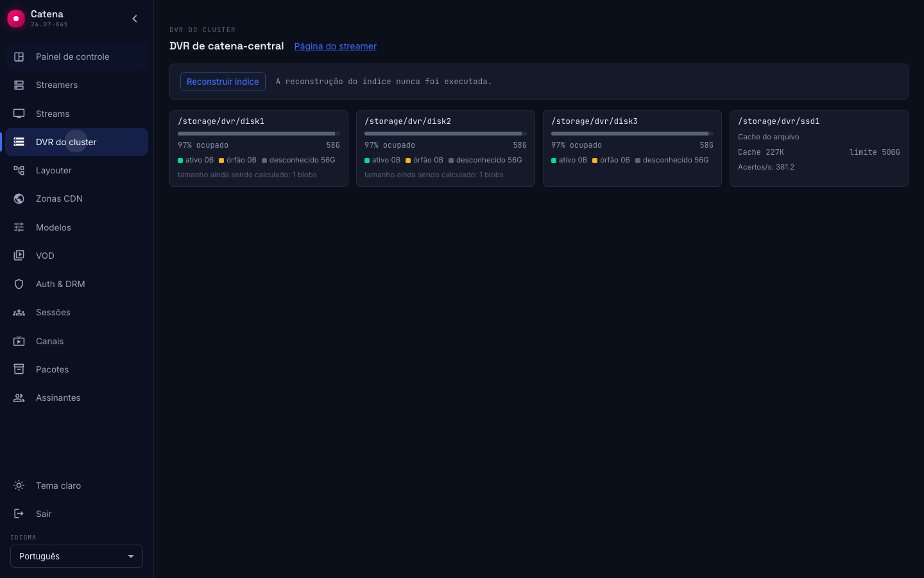924x578 pixels.
Task: Click the DVR do cluster storage icon
Action: click(19, 142)
